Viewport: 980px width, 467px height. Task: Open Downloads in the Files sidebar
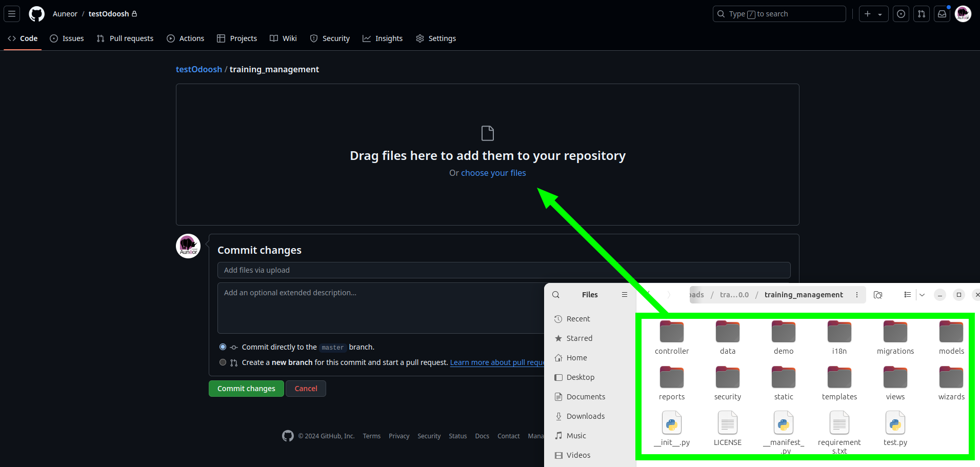[x=585, y=416]
